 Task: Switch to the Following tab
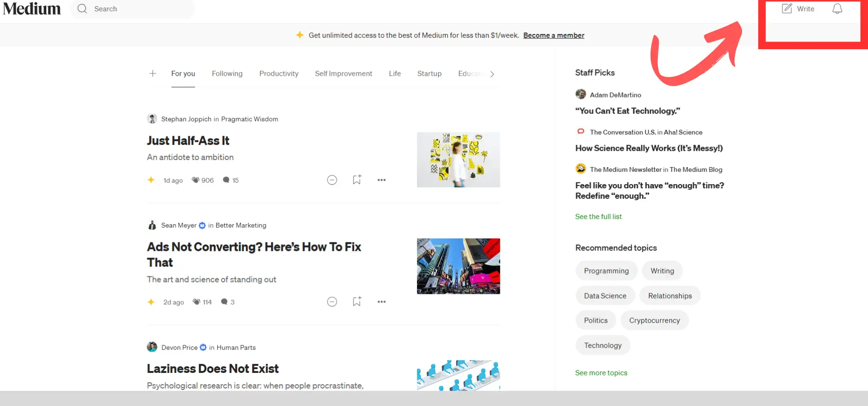pos(227,73)
